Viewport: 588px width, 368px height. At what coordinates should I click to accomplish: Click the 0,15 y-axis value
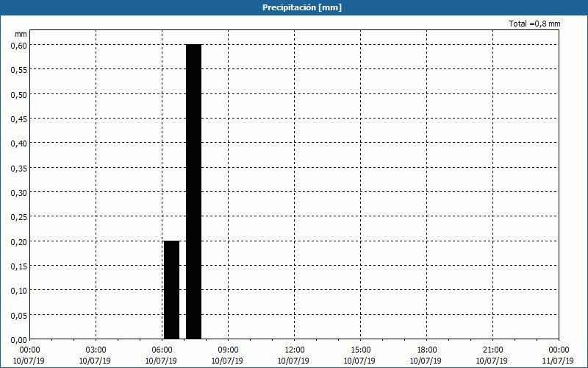19,266
